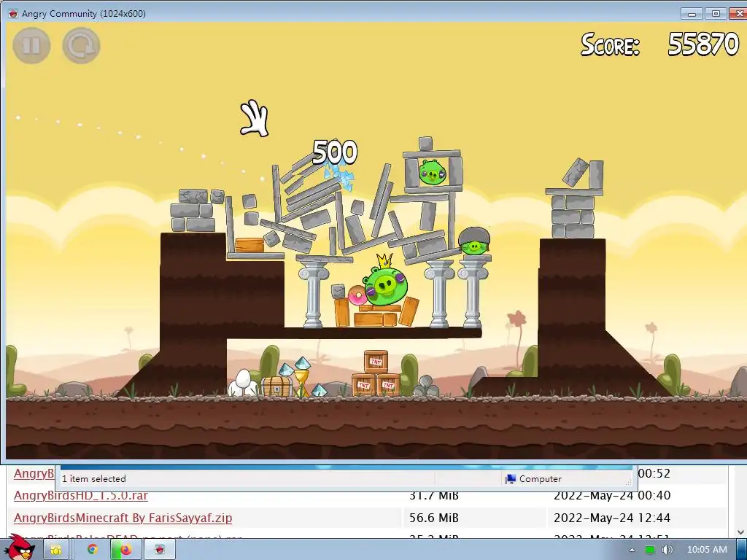Click the floating 500 points popup

334,152
